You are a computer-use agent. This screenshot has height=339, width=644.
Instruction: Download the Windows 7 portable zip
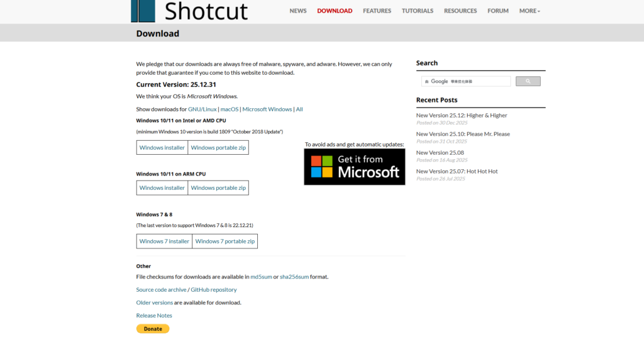(225, 242)
